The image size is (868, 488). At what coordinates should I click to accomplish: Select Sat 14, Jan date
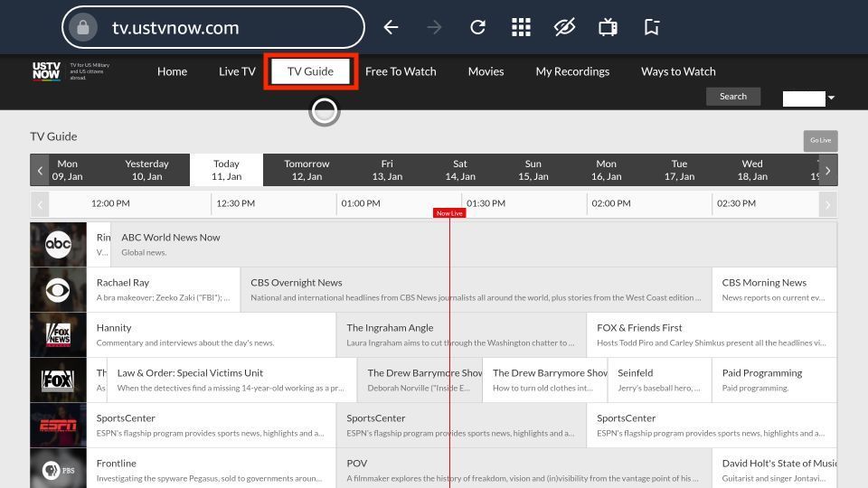point(460,170)
